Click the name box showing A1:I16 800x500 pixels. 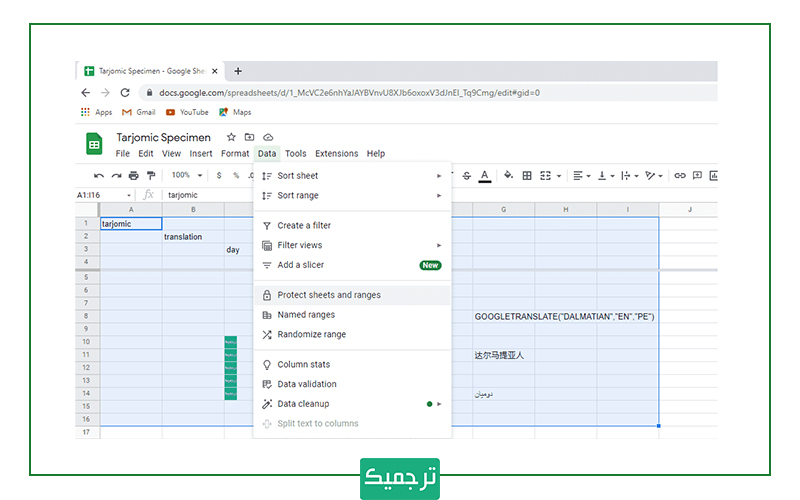(x=104, y=195)
